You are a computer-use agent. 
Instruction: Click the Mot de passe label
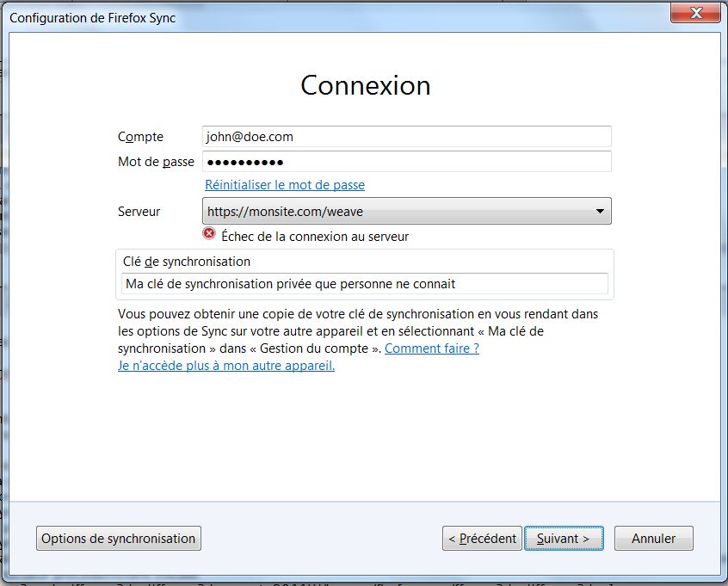156,162
